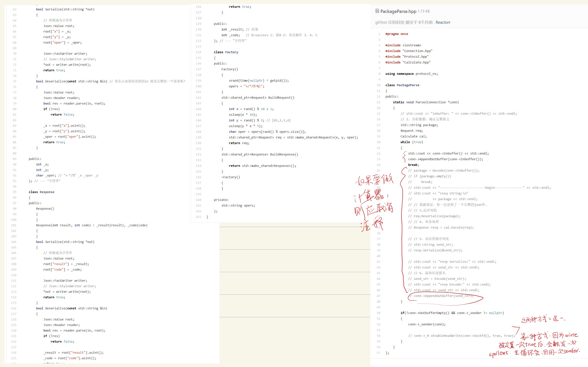Open the Reactorr repository link
Screen dimensions: 588x367
443,22
